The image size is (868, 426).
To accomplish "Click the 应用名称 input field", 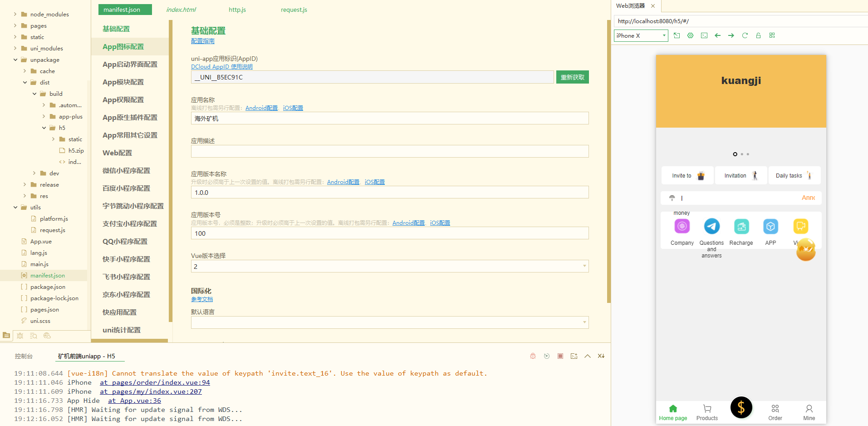I will (389, 119).
